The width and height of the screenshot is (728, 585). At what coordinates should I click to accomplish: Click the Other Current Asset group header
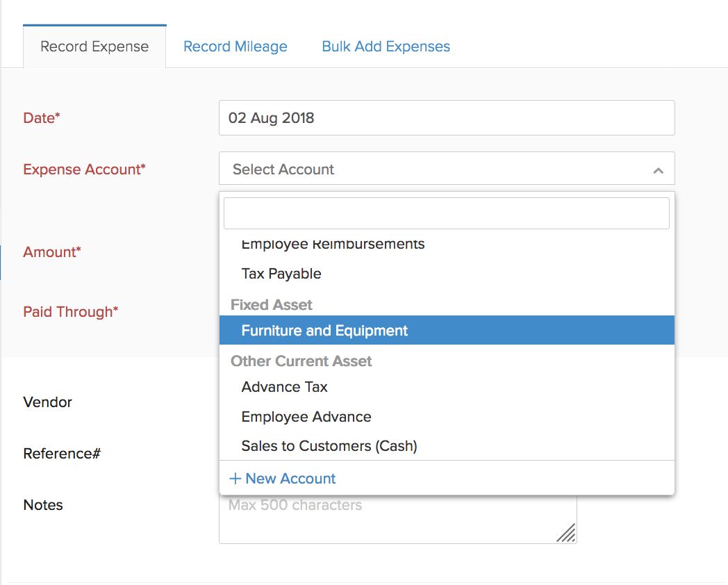[301, 361]
